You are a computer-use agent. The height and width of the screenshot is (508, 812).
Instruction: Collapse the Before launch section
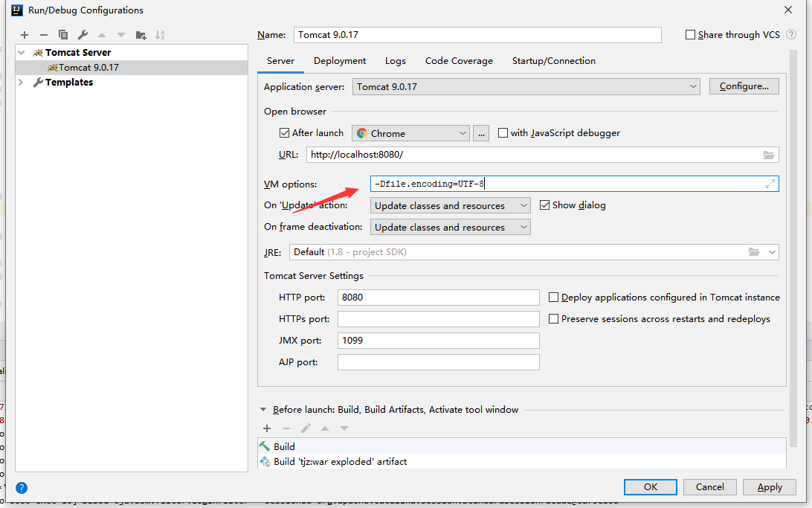point(263,410)
